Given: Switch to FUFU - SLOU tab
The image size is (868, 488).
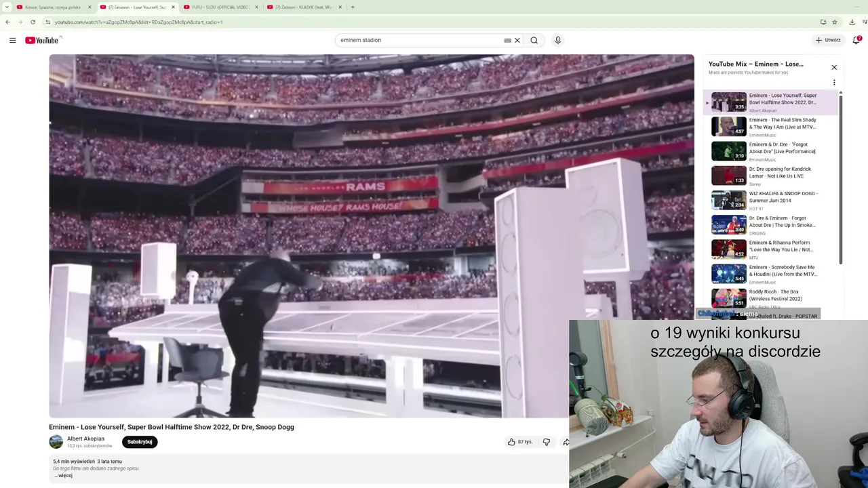Looking at the screenshot, I should [x=221, y=7].
